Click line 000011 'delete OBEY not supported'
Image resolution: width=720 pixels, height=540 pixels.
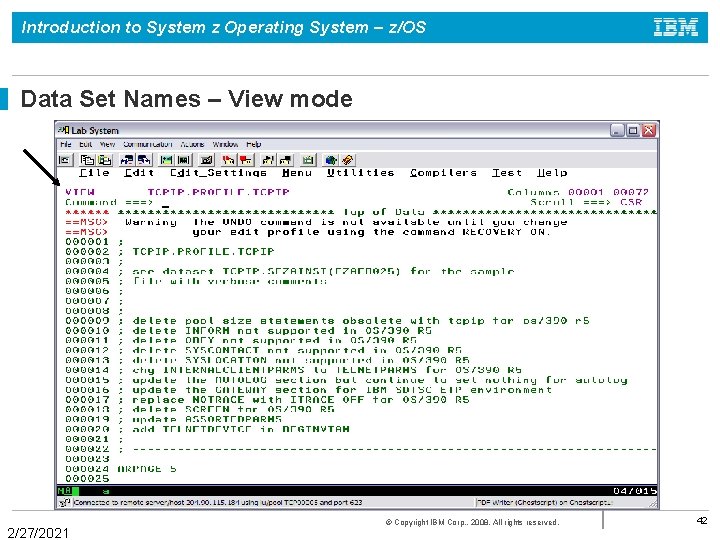pos(274,340)
